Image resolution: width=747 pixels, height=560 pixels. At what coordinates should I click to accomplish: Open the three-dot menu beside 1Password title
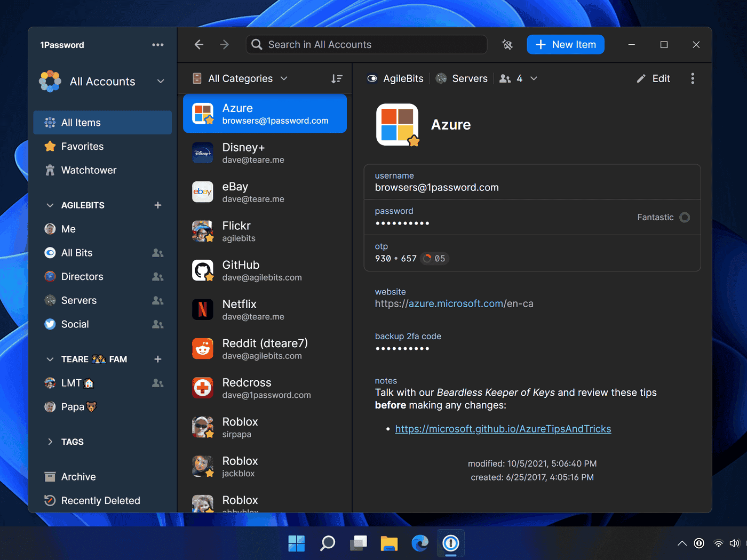[x=157, y=45]
